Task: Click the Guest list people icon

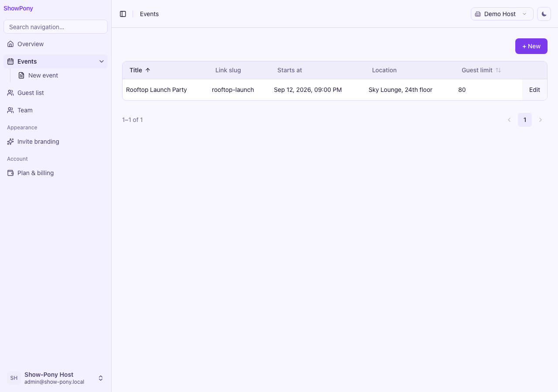Action: pyautogui.click(x=10, y=93)
